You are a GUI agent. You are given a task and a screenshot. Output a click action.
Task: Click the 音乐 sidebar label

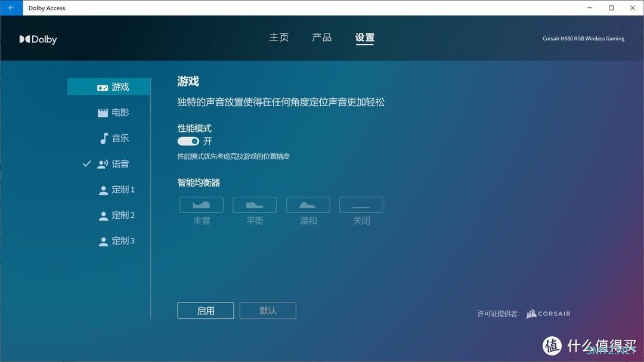coord(120,138)
